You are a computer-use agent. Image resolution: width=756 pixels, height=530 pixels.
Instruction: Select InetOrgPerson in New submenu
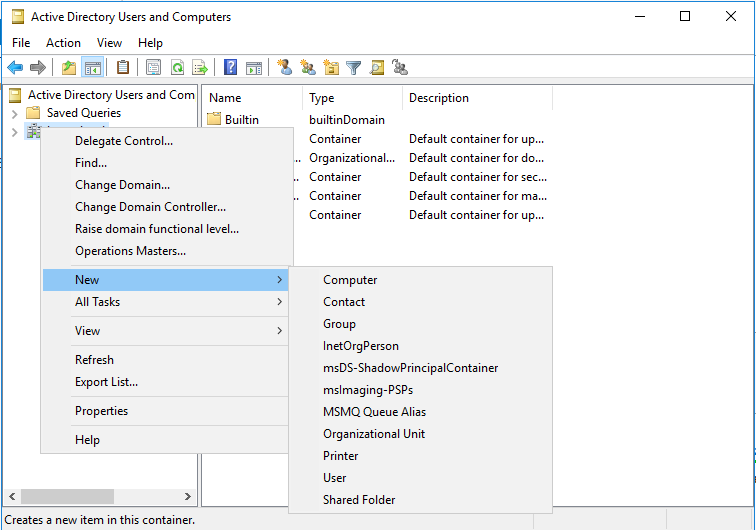(420, 346)
